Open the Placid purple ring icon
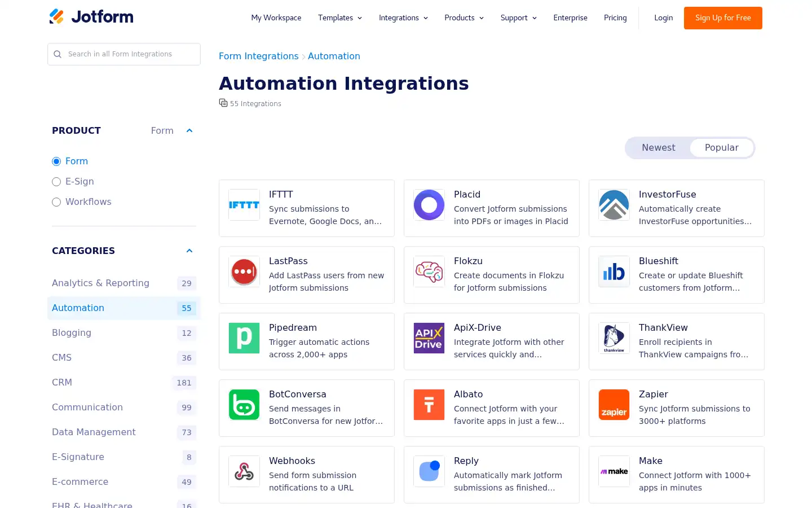The height and width of the screenshot is (508, 812). [x=429, y=205]
